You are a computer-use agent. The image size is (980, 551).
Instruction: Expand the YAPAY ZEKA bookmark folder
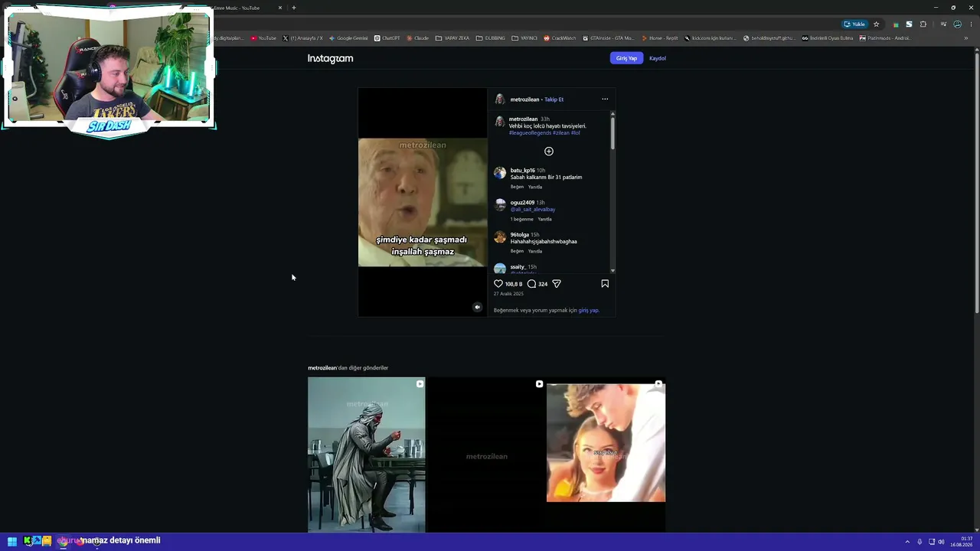(x=452, y=38)
